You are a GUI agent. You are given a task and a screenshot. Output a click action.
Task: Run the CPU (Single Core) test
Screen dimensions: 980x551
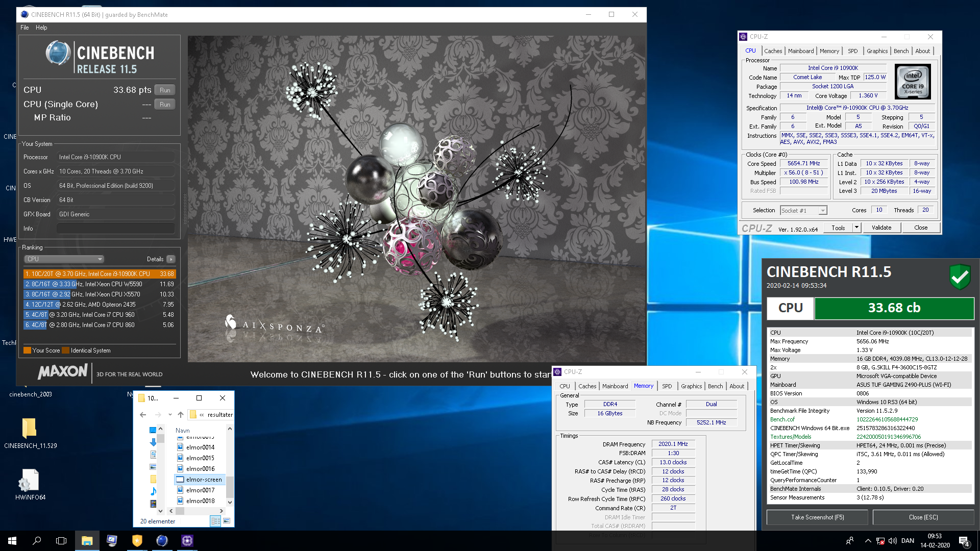(164, 104)
